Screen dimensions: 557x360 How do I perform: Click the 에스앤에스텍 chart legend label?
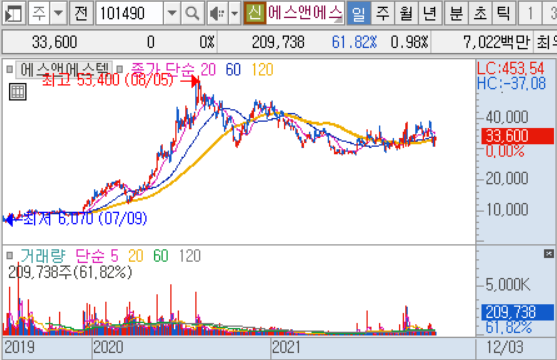pos(64,69)
